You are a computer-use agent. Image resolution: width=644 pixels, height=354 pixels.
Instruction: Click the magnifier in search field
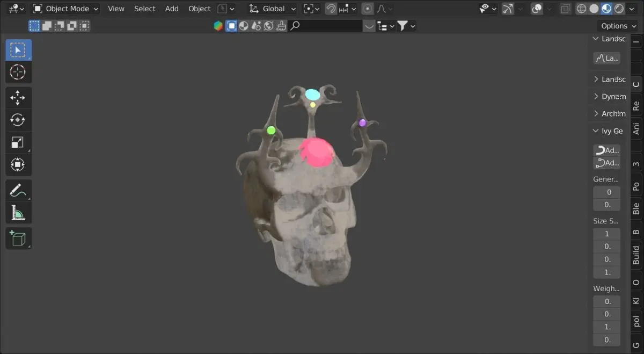295,26
